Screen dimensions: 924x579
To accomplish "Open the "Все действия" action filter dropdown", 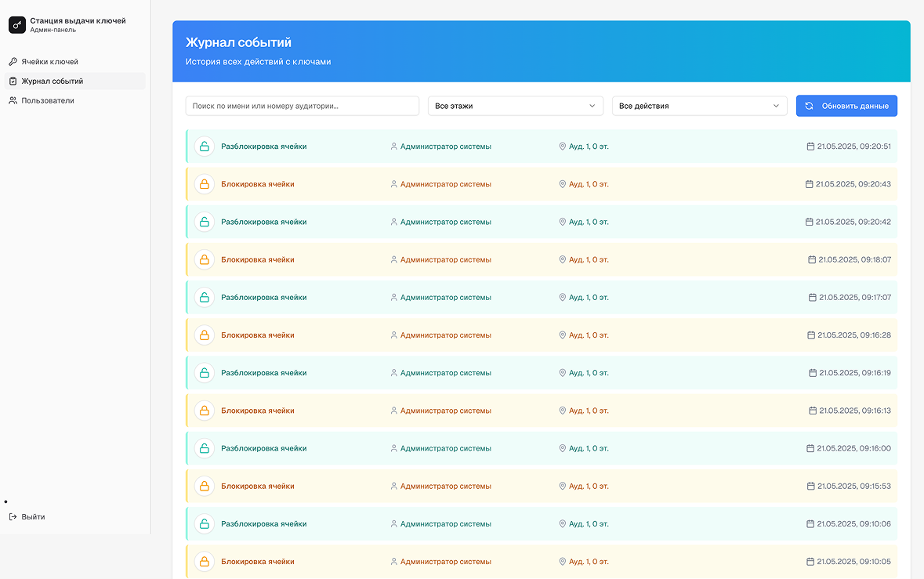I will 699,106.
